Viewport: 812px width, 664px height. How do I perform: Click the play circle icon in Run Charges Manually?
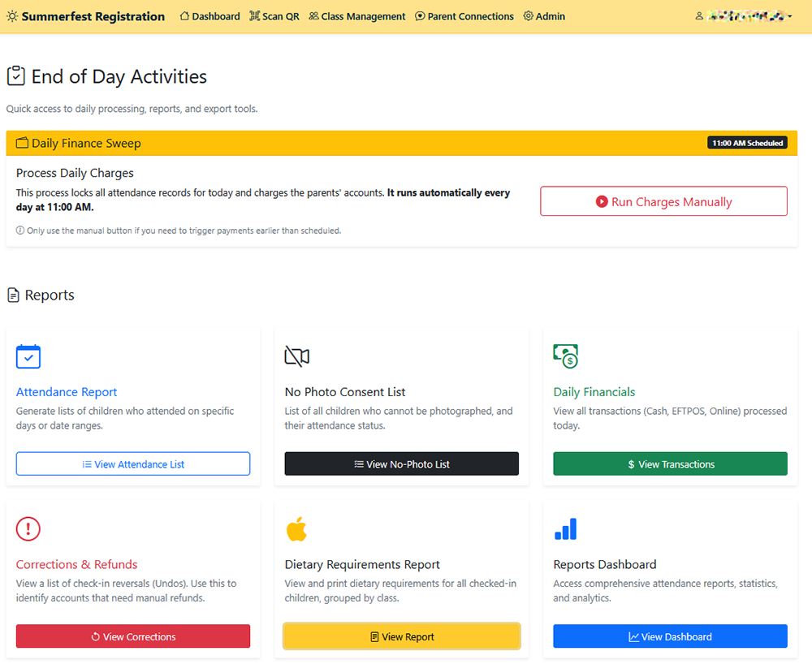(601, 201)
